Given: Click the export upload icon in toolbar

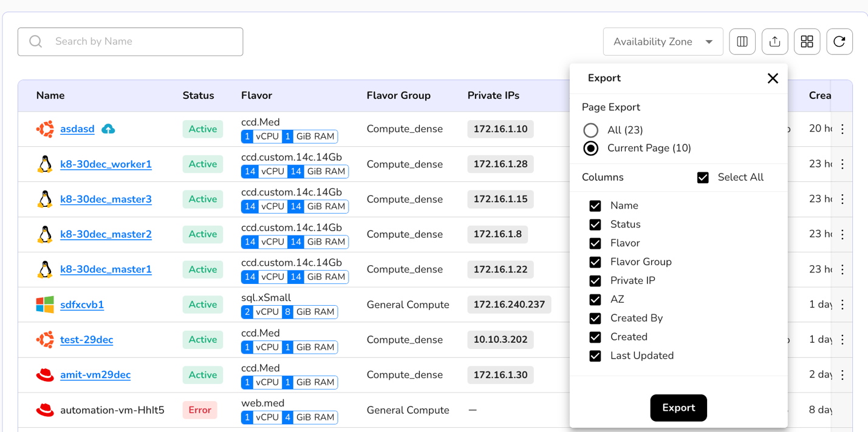Looking at the screenshot, I should coord(774,42).
